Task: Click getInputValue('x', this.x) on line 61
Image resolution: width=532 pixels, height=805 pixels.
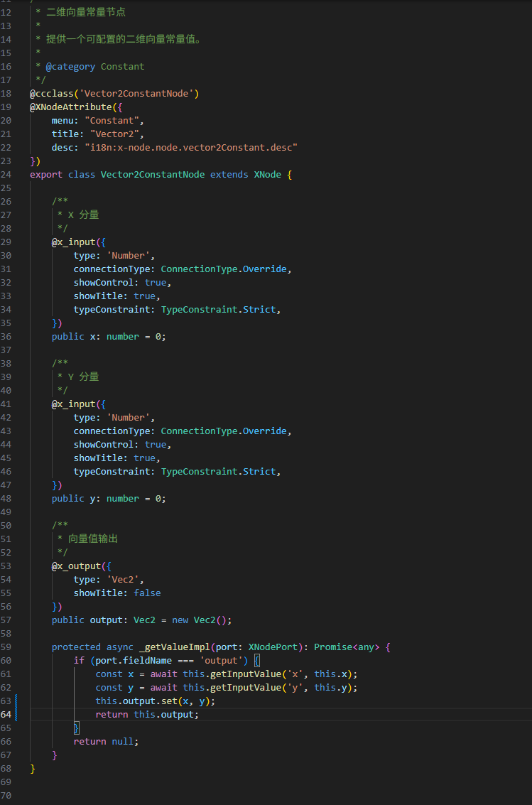Action: pyautogui.click(x=281, y=674)
